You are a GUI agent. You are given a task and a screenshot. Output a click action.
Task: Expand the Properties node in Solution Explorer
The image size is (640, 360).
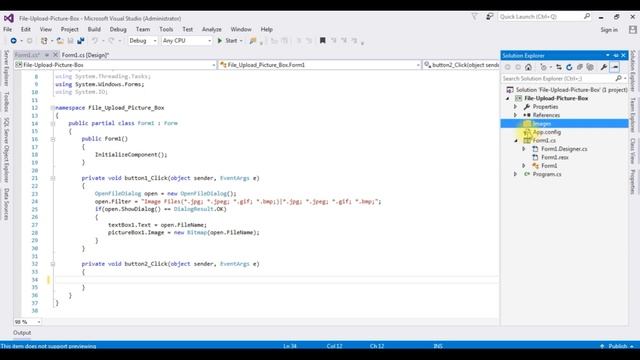pyautogui.click(x=516, y=107)
